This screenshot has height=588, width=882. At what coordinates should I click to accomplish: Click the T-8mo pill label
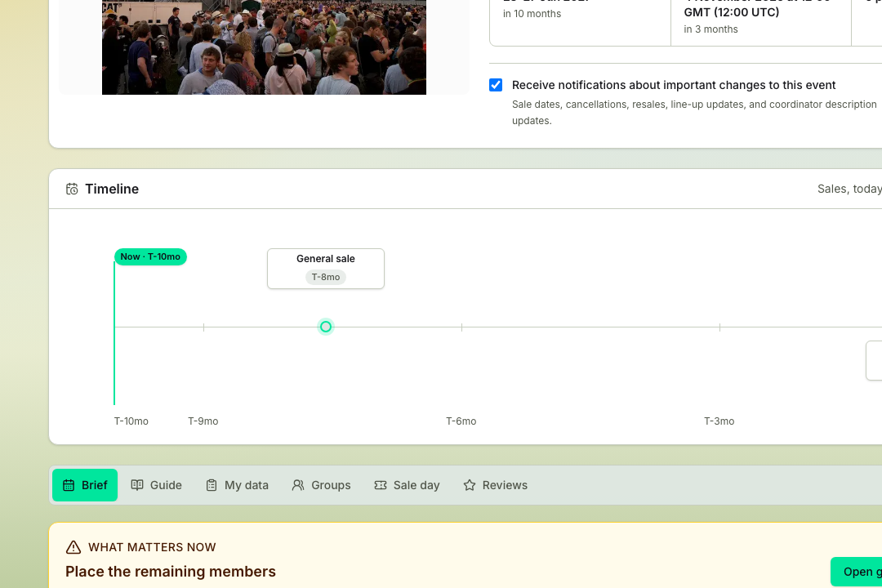[326, 277]
